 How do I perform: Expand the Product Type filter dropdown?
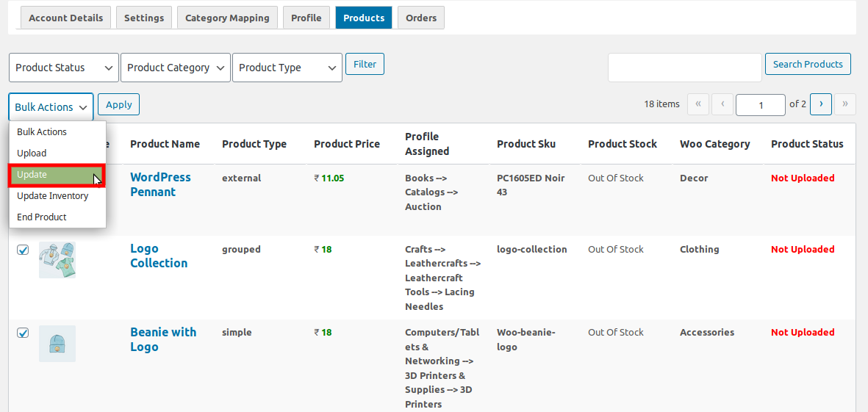tap(287, 68)
